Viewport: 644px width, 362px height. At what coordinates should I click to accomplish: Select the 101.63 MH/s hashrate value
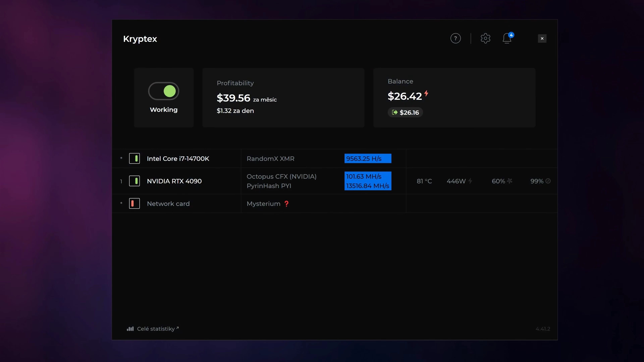click(364, 176)
